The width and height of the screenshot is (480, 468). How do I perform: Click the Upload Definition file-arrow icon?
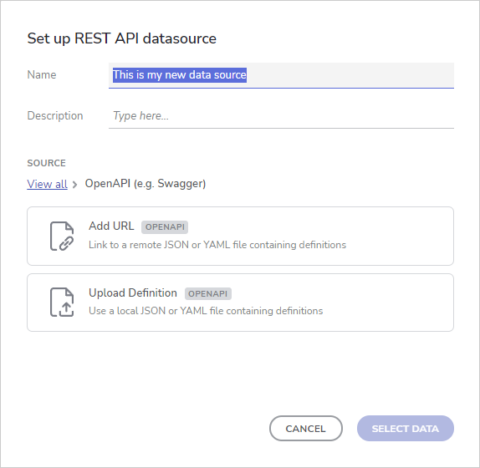pos(62,302)
